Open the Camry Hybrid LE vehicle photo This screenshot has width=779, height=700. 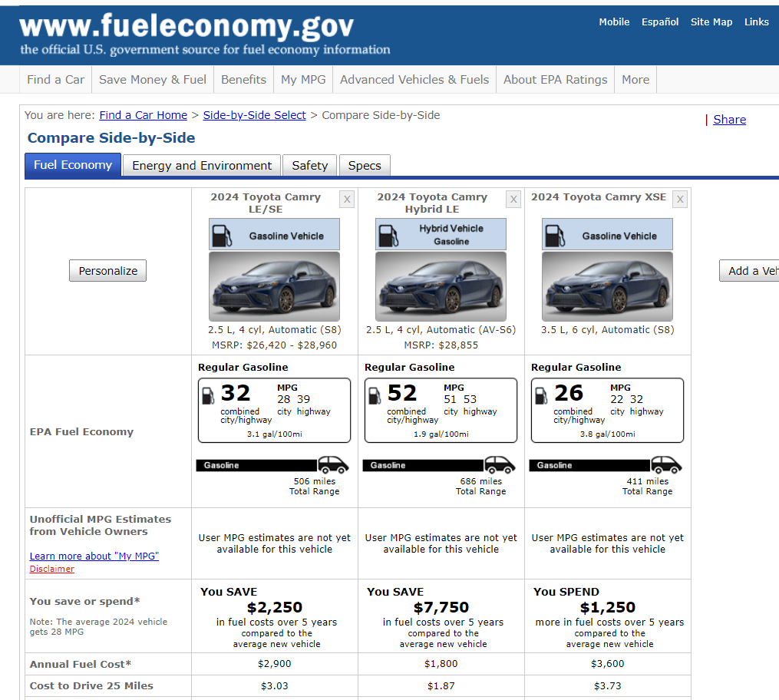(x=441, y=286)
